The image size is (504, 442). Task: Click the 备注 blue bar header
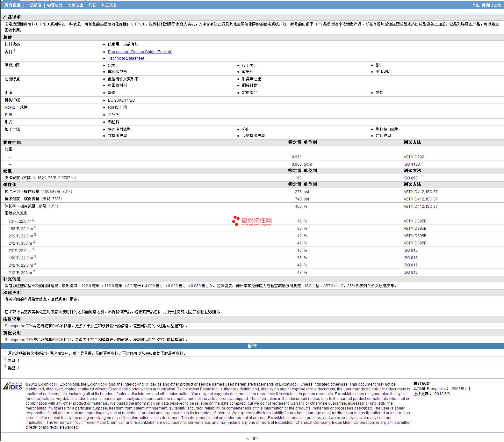(x=252, y=346)
